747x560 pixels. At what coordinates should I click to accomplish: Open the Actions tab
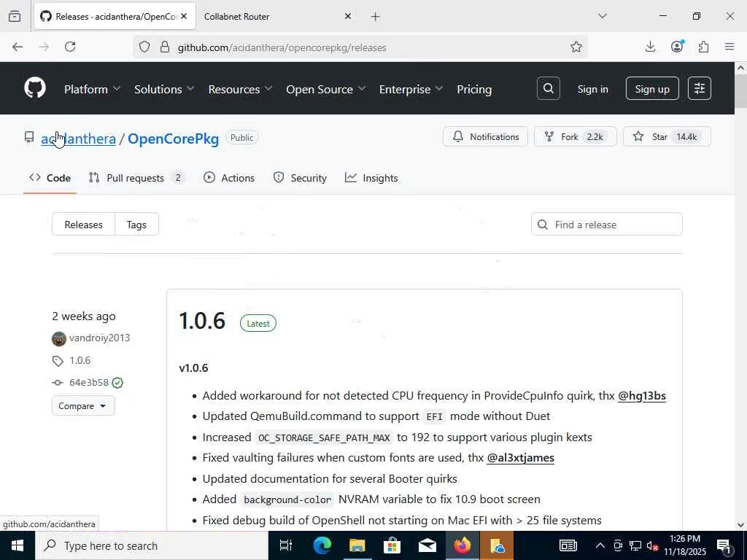pyautogui.click(x=229, y=178)
